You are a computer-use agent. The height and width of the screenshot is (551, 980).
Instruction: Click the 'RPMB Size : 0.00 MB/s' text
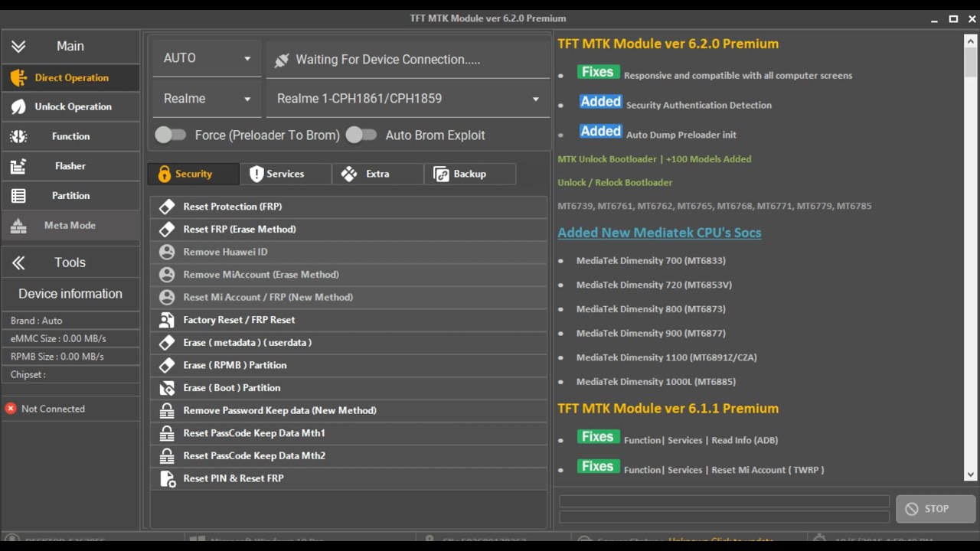(57, 357)
